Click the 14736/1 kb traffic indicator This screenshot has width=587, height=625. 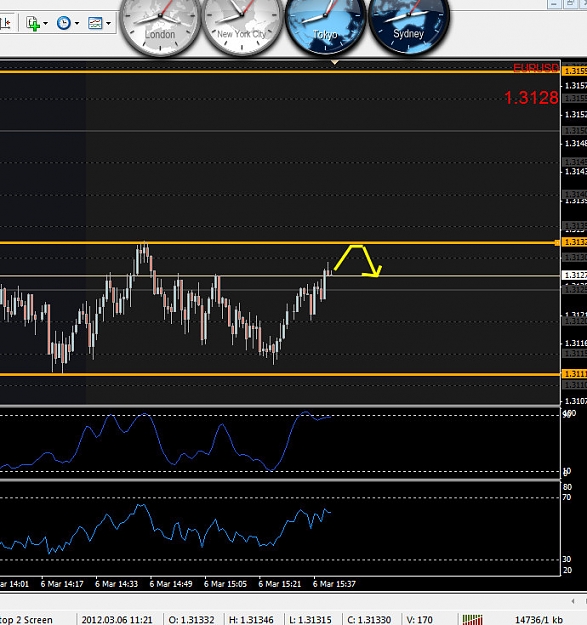point(539,620)
